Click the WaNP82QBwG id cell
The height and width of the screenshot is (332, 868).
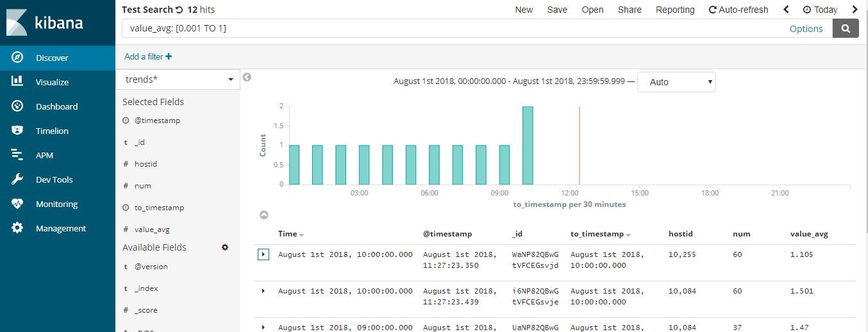(535, 260)
